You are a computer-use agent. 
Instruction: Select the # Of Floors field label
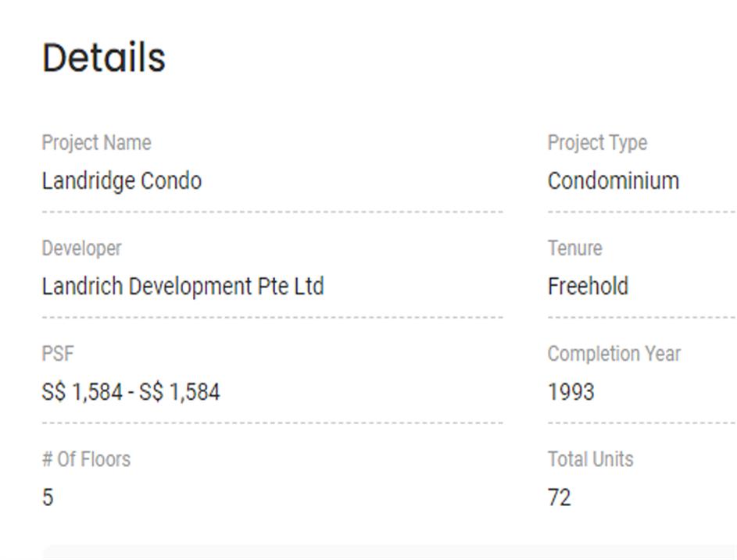pos(86,459)
